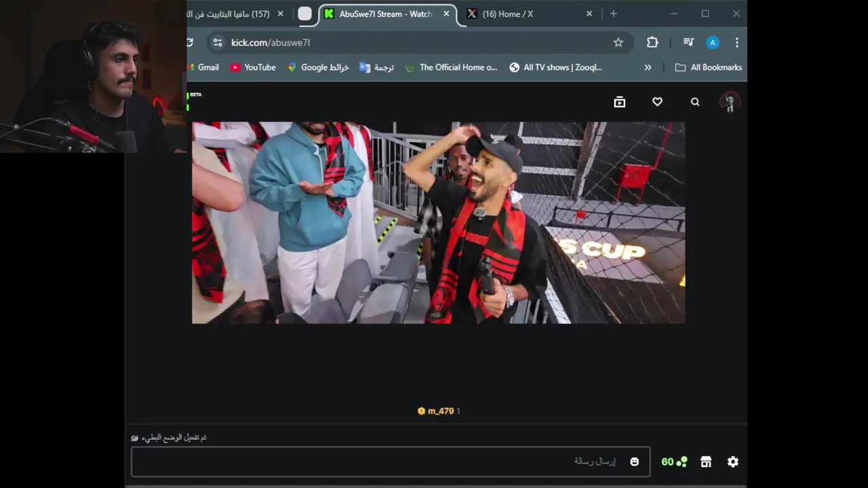Viewport: 868px width, 488px height.
Task: Click the slow mode snail notice
Action: coord(169,438)
